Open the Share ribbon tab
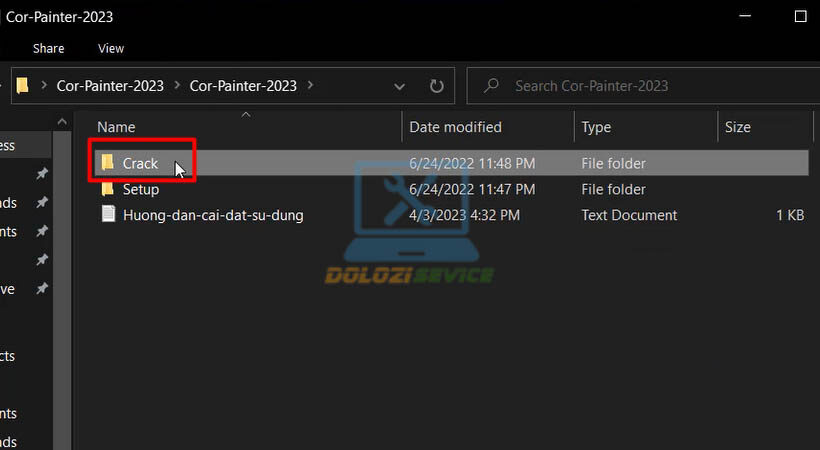Viewport: 820px width, 450px height. [48, 48]
